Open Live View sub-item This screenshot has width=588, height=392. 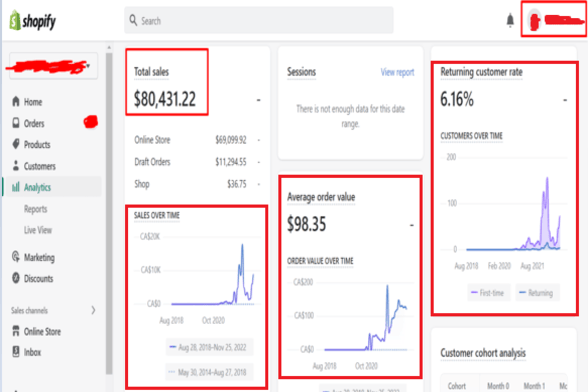[x=38, y=230]
